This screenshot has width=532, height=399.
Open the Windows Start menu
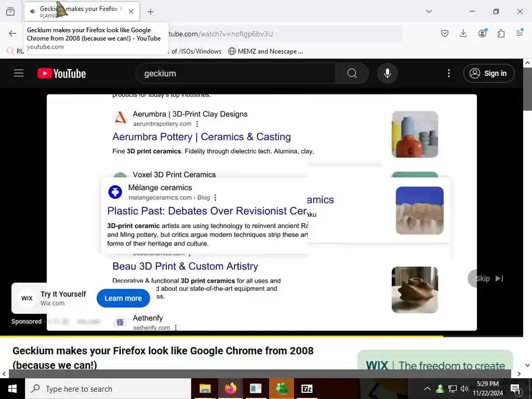coord(12,389)
